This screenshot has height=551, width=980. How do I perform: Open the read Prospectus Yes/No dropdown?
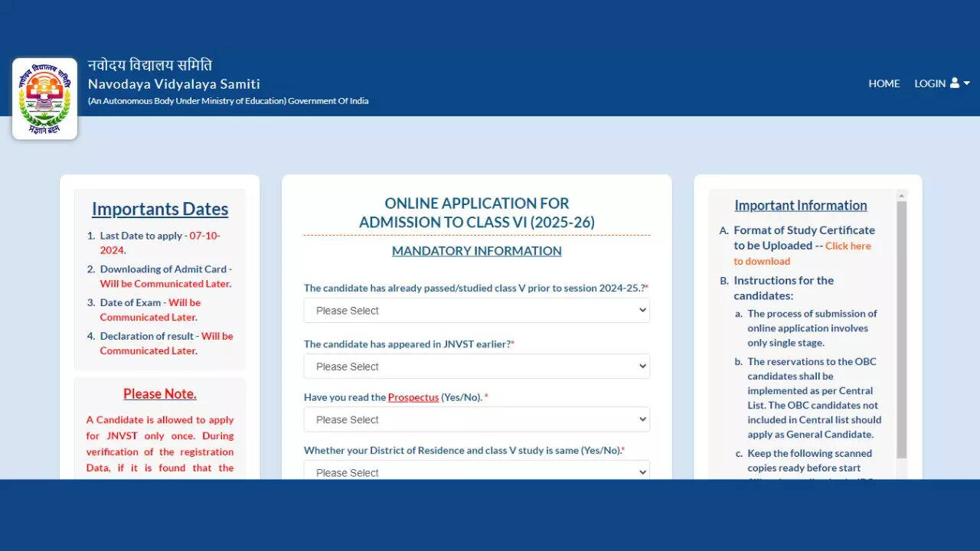click(476, 419)
